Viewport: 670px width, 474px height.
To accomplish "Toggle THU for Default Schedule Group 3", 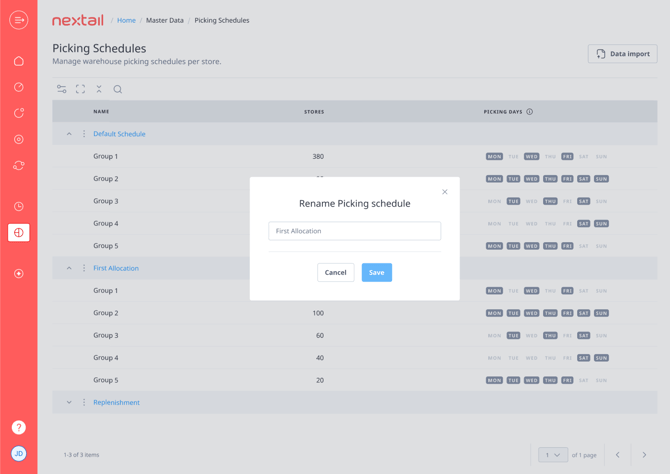I will coord(550,201).
